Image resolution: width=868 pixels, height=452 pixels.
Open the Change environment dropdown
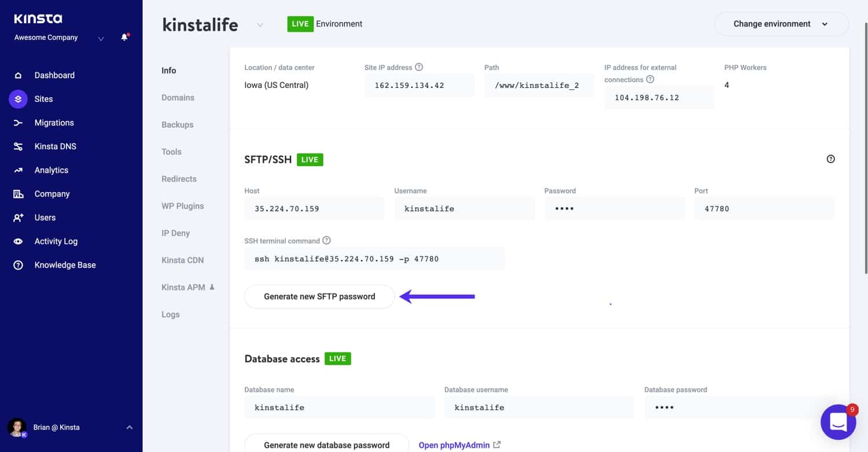click(781, 24)
